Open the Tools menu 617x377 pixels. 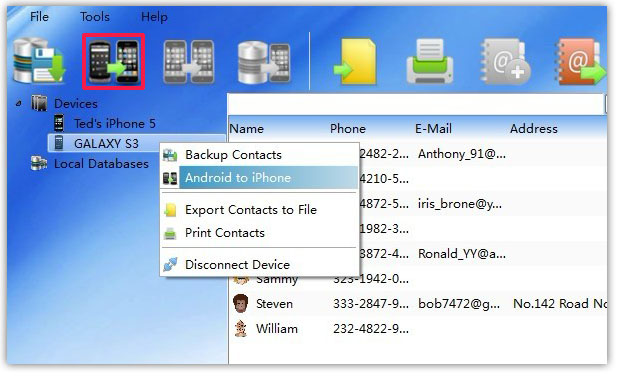click(x=95, y=17)
